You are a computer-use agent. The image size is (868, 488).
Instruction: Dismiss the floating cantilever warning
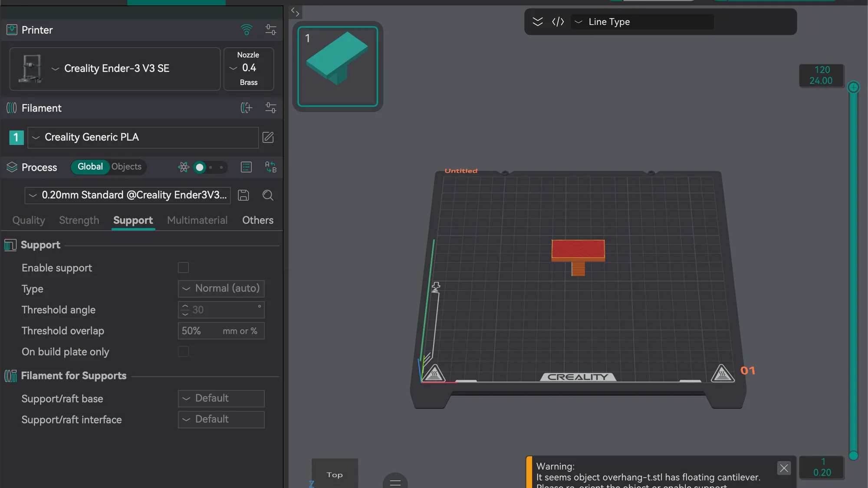pyautogui.click(x=784, y=468)
